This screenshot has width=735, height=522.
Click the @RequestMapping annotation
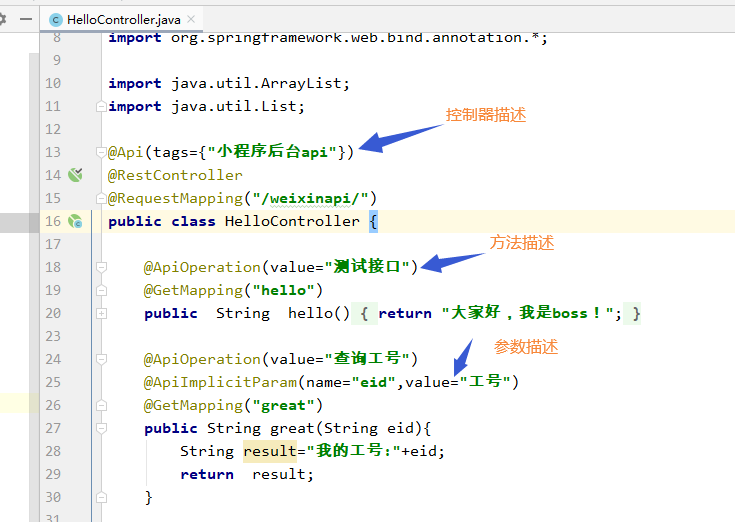[x=175, y=198]
